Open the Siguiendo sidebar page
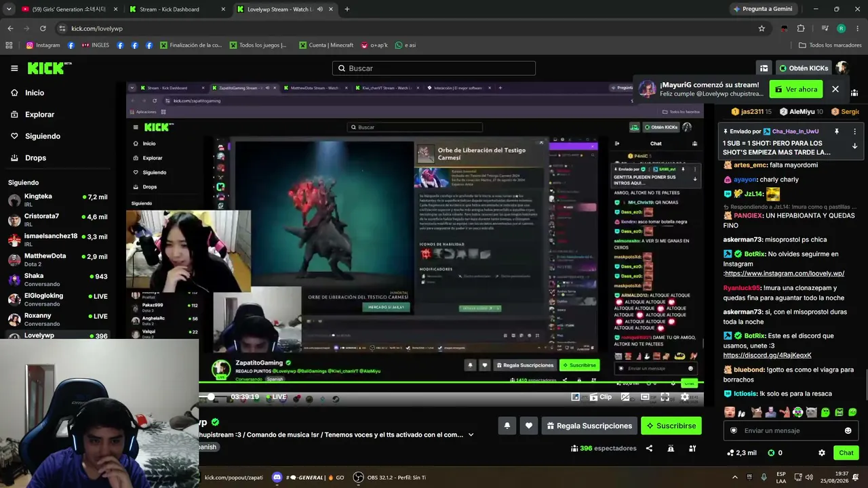868x488 pixels. click(42, 136)
